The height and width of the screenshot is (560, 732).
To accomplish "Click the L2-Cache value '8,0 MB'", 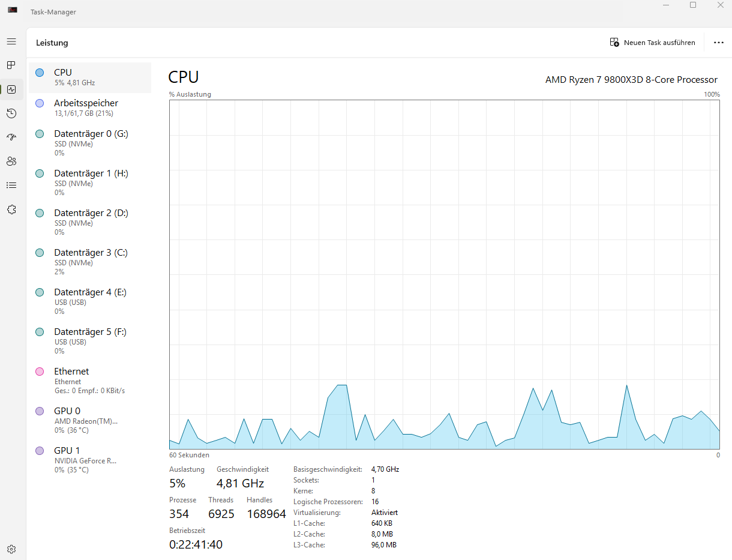I will [382, 534].
